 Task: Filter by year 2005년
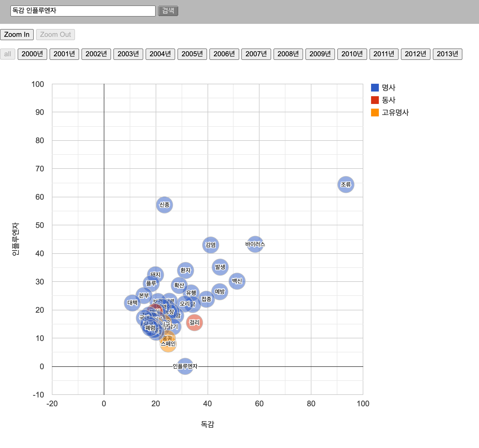pyautogui.click(x=192, y=54)
